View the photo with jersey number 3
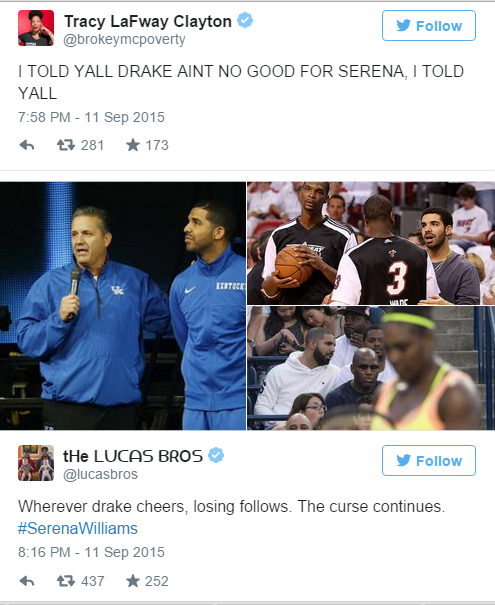This screenshot has width=495, height=605. (x=371, y=243)
